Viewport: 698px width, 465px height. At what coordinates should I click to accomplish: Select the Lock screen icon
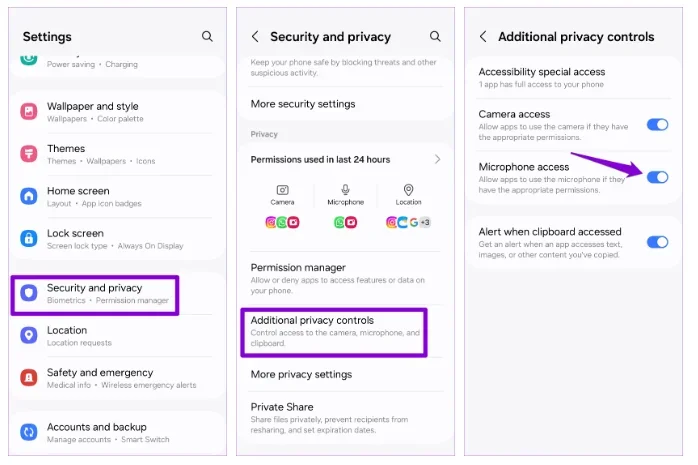pos(29,238)
